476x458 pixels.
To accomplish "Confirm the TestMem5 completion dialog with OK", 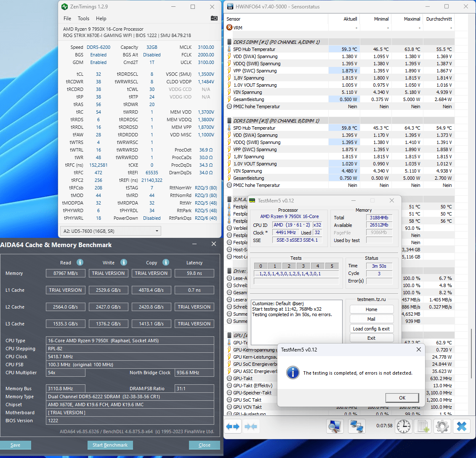I will point(402,397).
